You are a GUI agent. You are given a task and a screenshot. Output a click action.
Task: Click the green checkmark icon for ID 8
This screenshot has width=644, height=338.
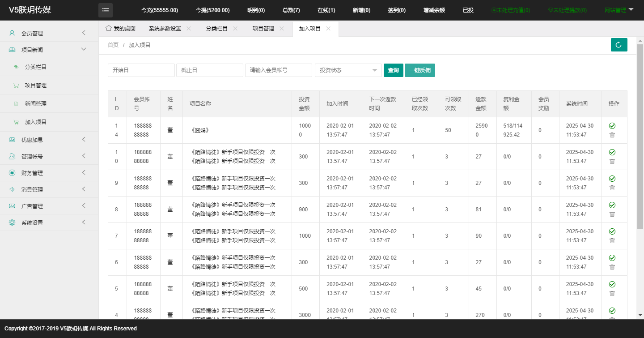coord(612,205)
